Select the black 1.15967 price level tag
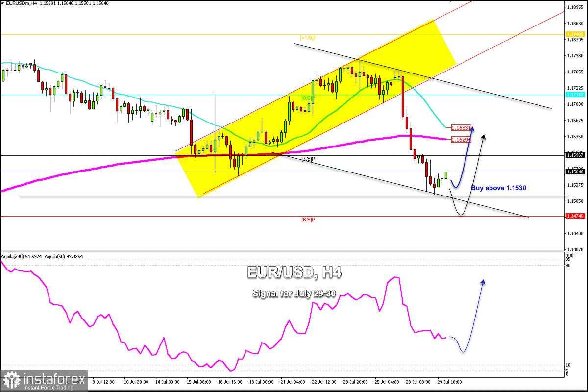 pos(574,156)
